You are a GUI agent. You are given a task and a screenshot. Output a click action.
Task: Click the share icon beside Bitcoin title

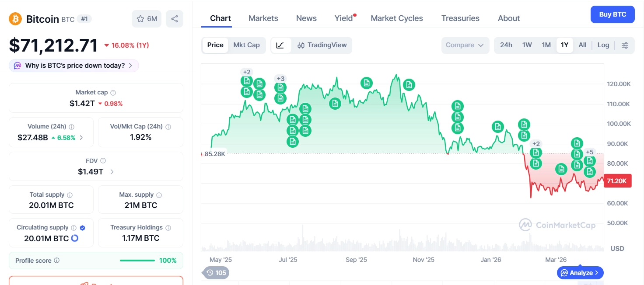(x=175, y=19)
